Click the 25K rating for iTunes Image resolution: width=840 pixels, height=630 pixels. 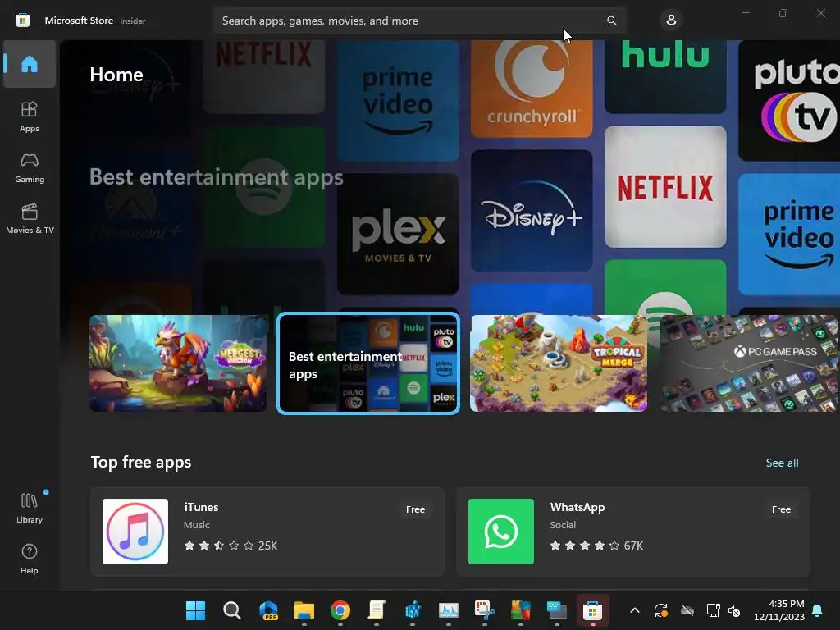coord(267,546)
